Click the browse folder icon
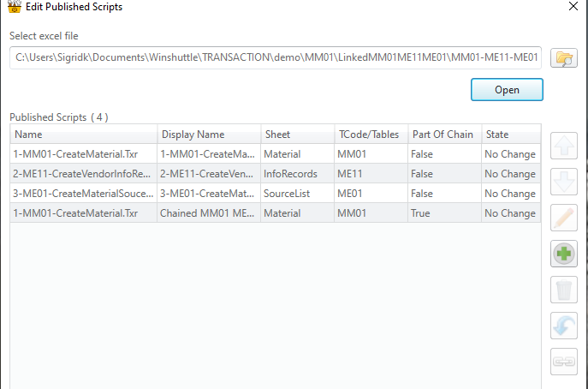The image size is (588, 389). pyautogui.click(x=563, y=58)
